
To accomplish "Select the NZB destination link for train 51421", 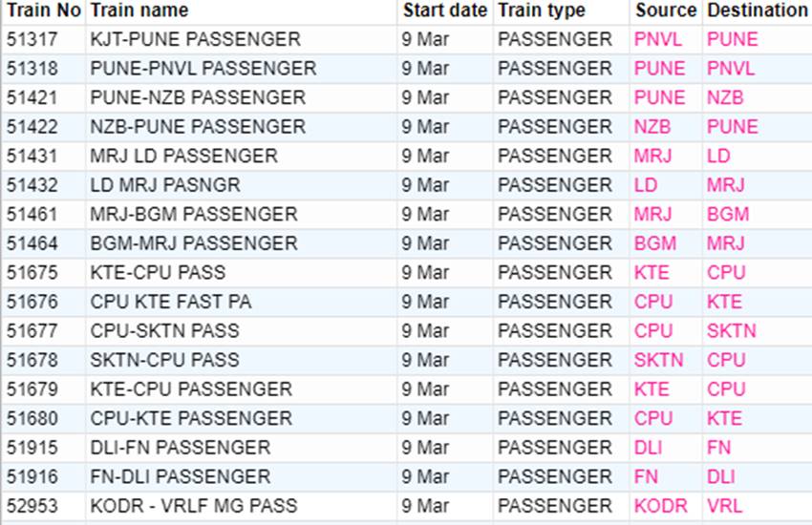I will point(725,97).
